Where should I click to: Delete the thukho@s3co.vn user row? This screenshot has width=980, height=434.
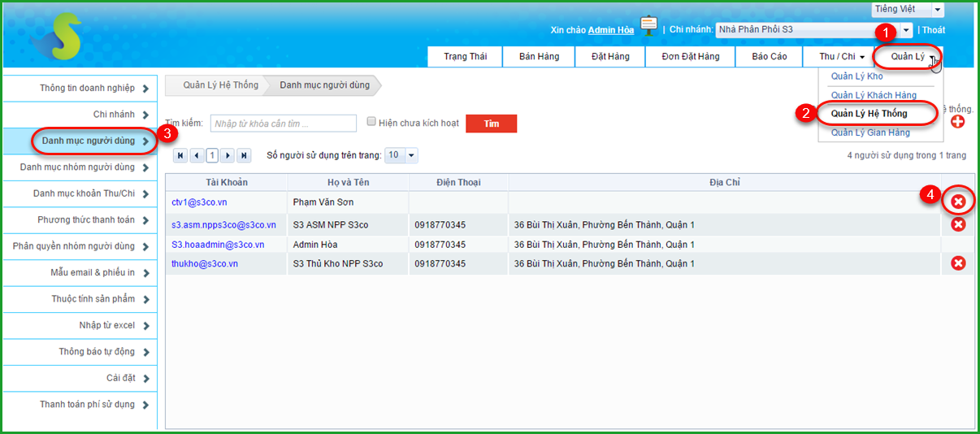(x=958, y=263)
